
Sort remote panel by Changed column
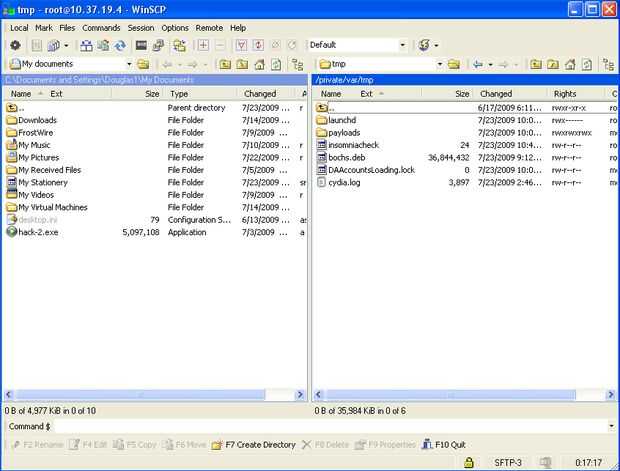click(x=512, y=94)
